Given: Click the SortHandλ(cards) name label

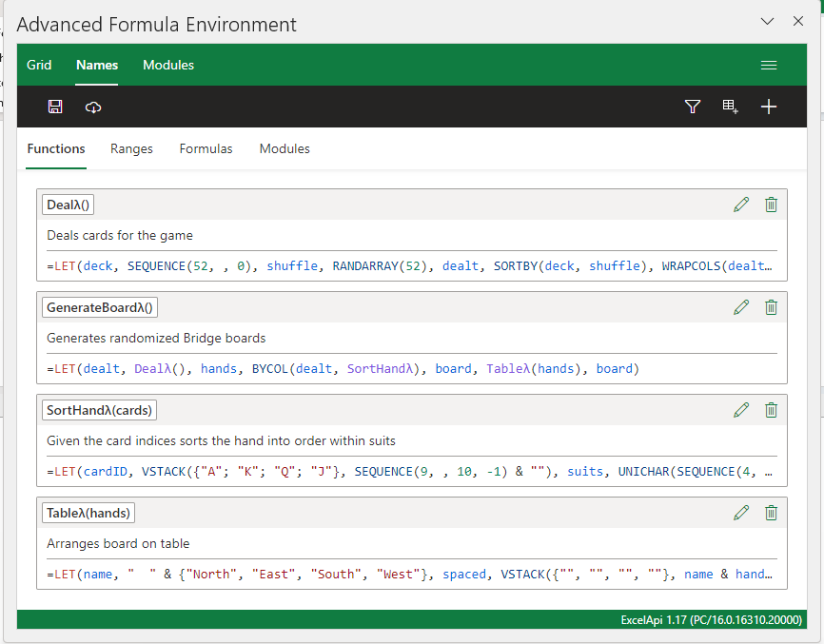Looking at the screenshot, I should (99, 410).
